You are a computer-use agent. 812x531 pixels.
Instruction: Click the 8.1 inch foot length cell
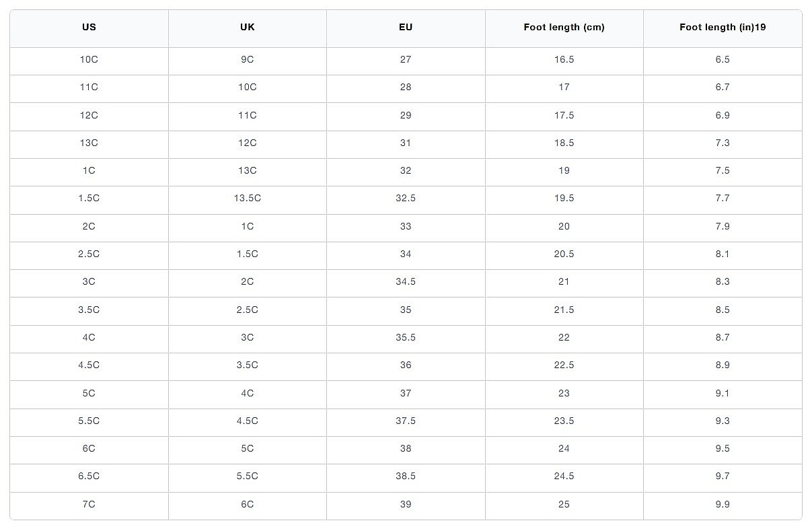[x=722, y=254]
